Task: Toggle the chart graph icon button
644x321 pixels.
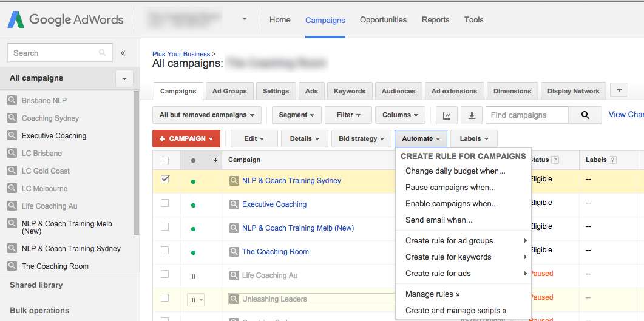Action: tap(447, 115)
